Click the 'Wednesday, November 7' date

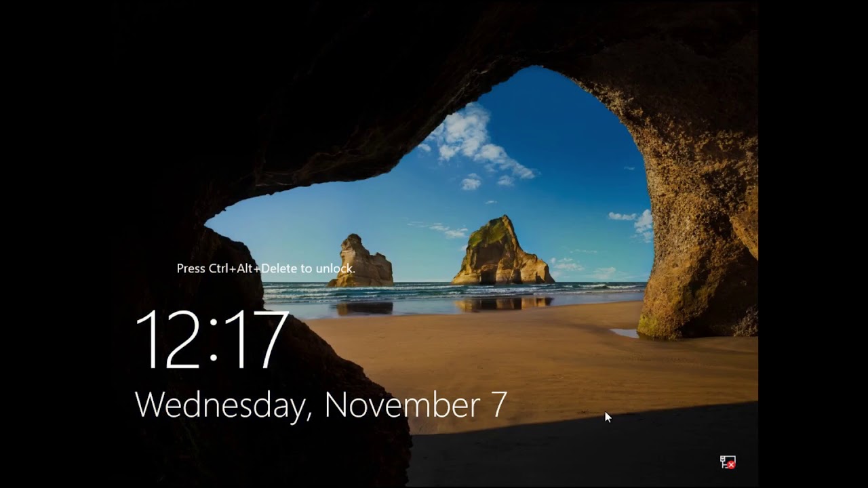[321, 405]
